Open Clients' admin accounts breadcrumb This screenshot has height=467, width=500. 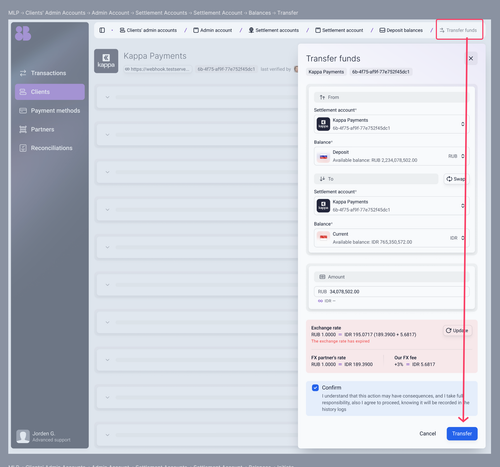148,30
